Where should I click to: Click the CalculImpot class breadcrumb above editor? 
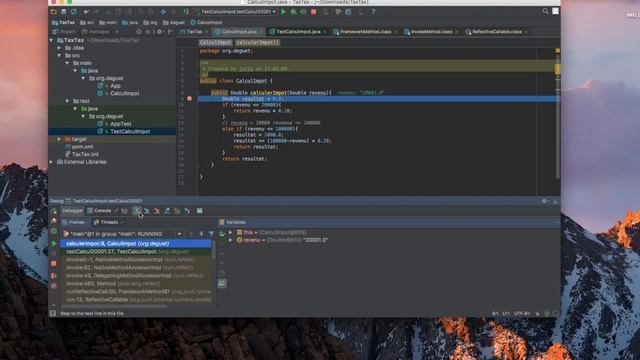tap(216, 42)
